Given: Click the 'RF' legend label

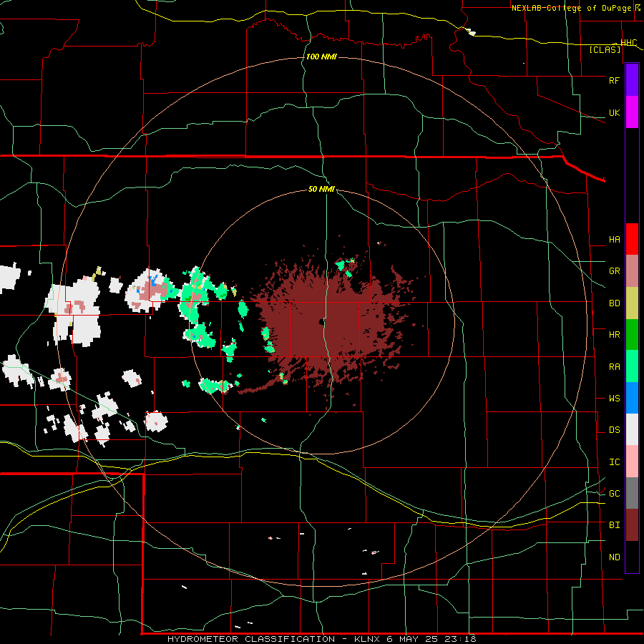Looking at the screenshot, I should click(614, 80).
